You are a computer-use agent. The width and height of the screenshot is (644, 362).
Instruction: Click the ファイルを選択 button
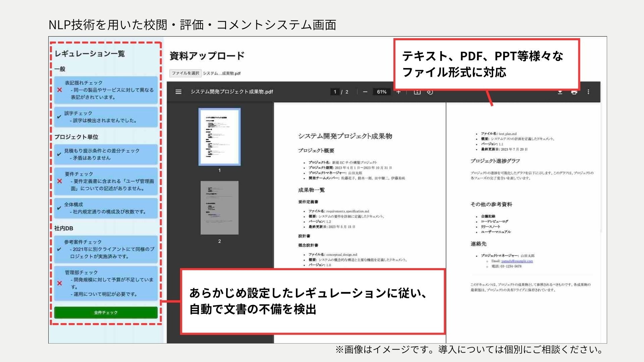[x=185, y=73]
